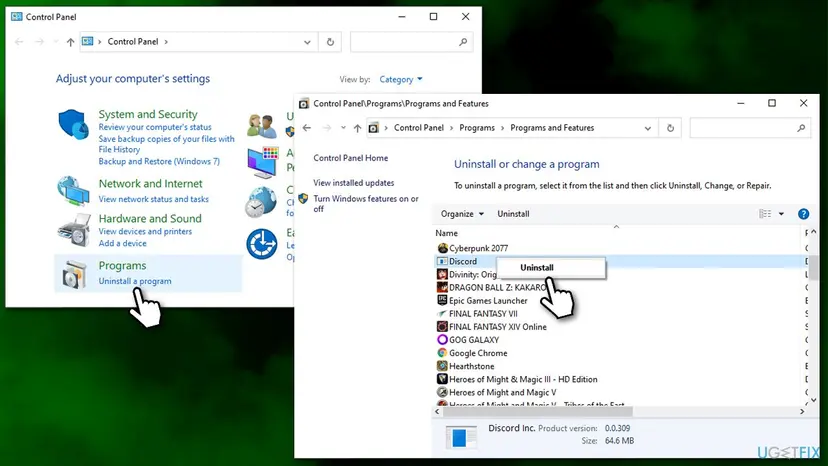Open View devices and printers link

coord(145,231)
